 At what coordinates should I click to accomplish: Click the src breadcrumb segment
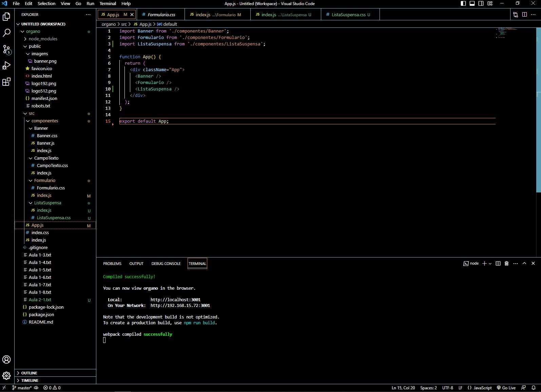pos(124,24)
